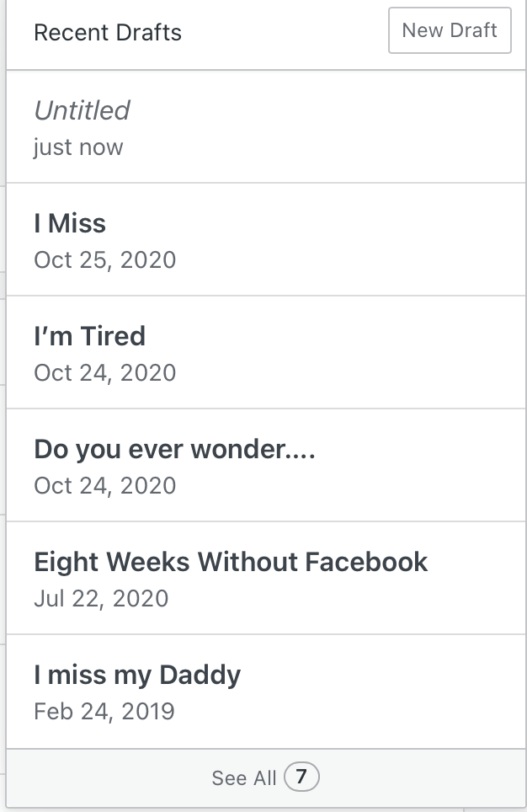The height and width of the screenshot is (812, 527).
Task: Click the Feb 24, 2019 date
Action: coord(104,712)
